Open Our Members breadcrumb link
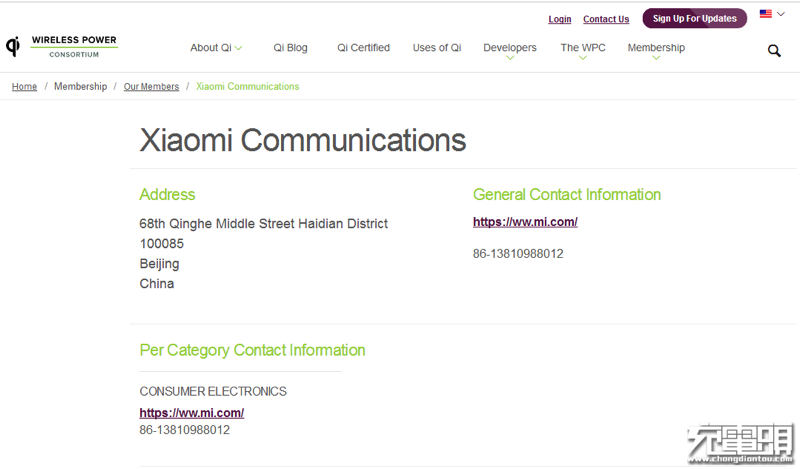 [x=152, y=86]
